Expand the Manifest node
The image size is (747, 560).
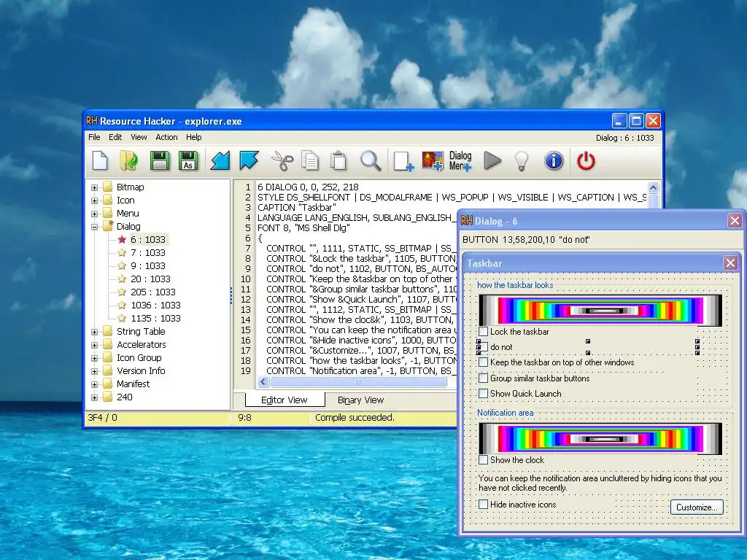(x=94, y=384)
